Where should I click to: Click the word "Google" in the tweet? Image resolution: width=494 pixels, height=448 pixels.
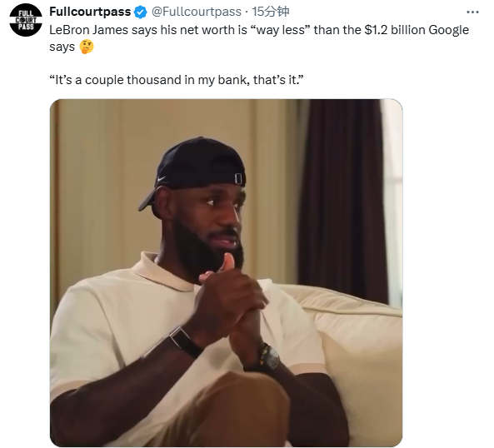pos(449,31)
